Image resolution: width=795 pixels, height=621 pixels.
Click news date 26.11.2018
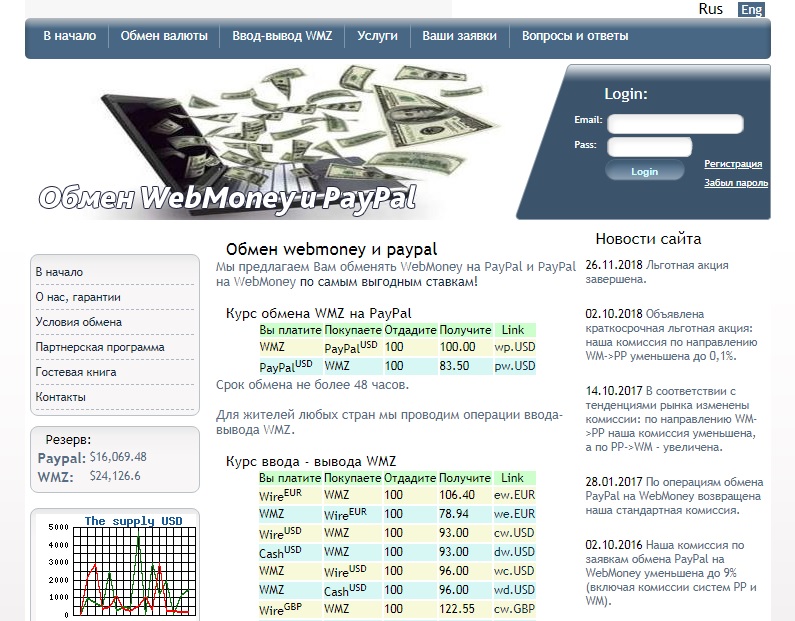point(613,265)
